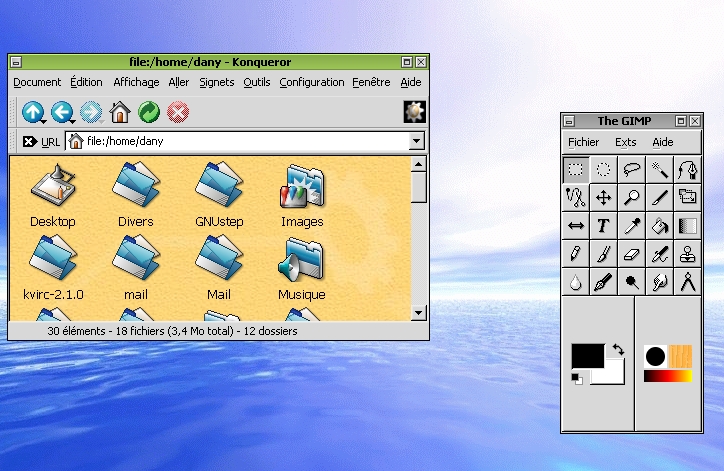Click the KDE gear animation icon
The height and width of the screenshot is (471, 724).
point(415,112)
